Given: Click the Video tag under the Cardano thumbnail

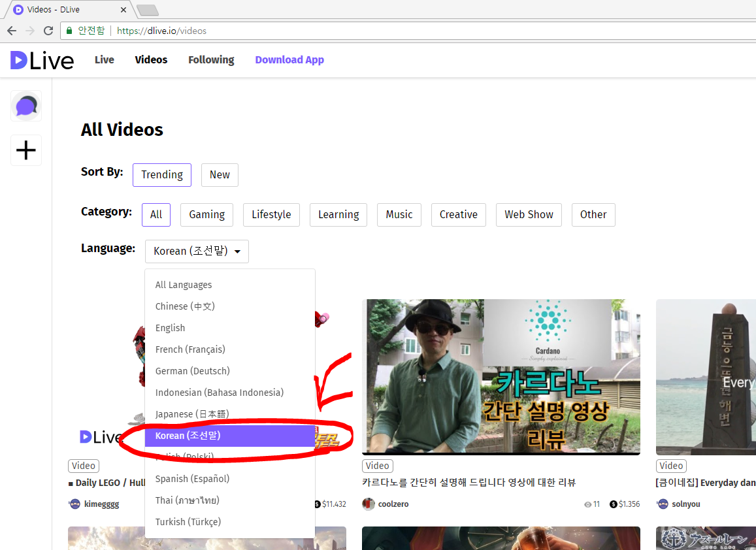Looking at the screenshot, I should point(378,466).
